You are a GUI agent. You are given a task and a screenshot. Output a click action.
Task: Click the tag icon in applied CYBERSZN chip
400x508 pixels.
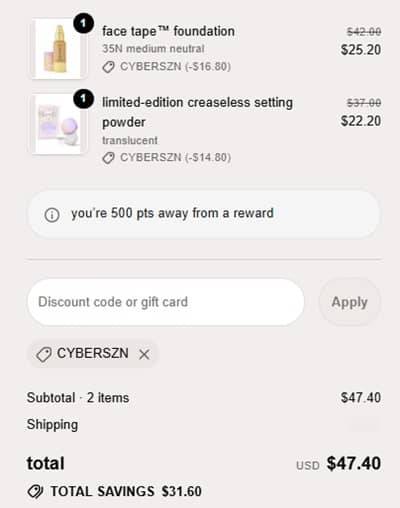[x=44, y=354]
